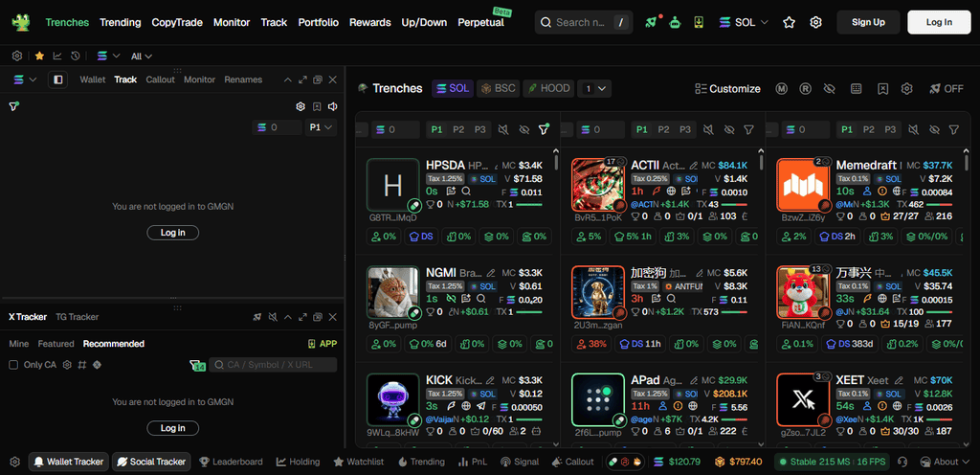Click Log in inside the Track panel

click(172, 233)
